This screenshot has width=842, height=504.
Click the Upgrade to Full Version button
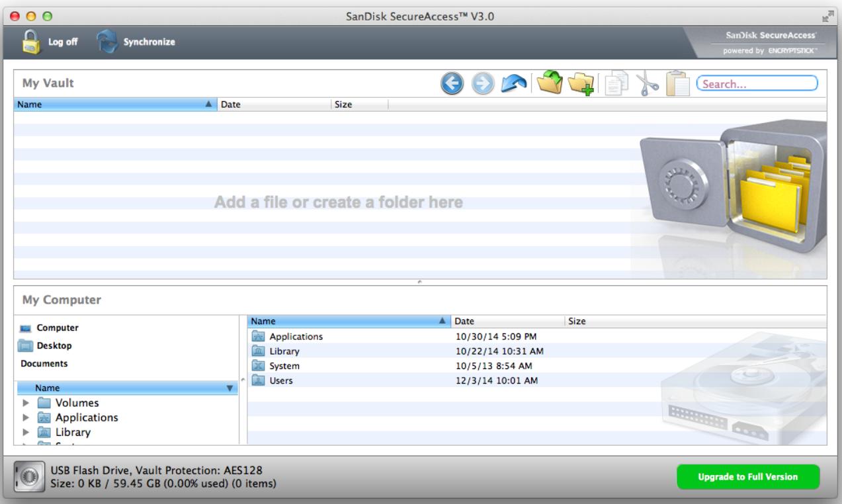748,476
